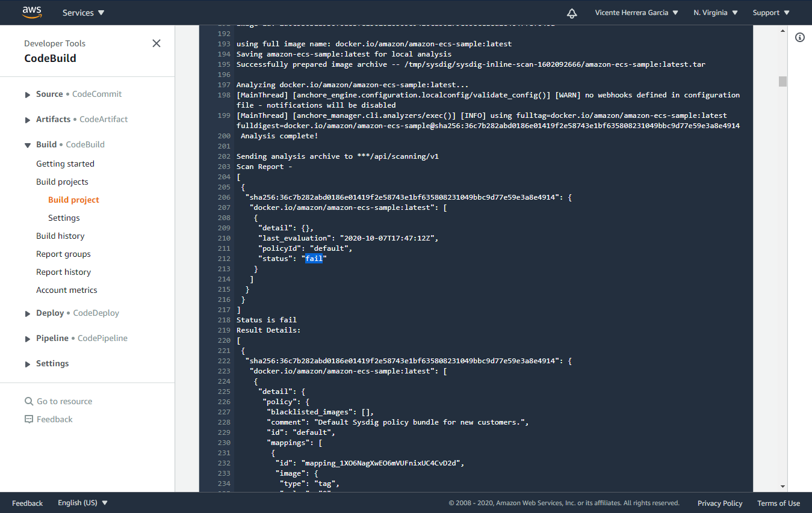This screenshot has height=513, width=812.
Task: Click the log scrollbar down arrow
Action: point(783,487)
